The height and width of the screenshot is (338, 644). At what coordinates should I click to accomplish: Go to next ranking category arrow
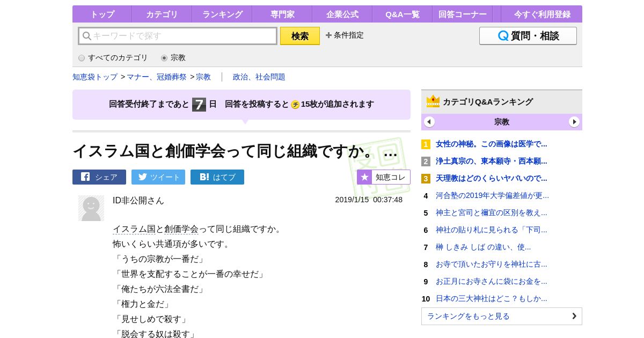pos(574,122)
